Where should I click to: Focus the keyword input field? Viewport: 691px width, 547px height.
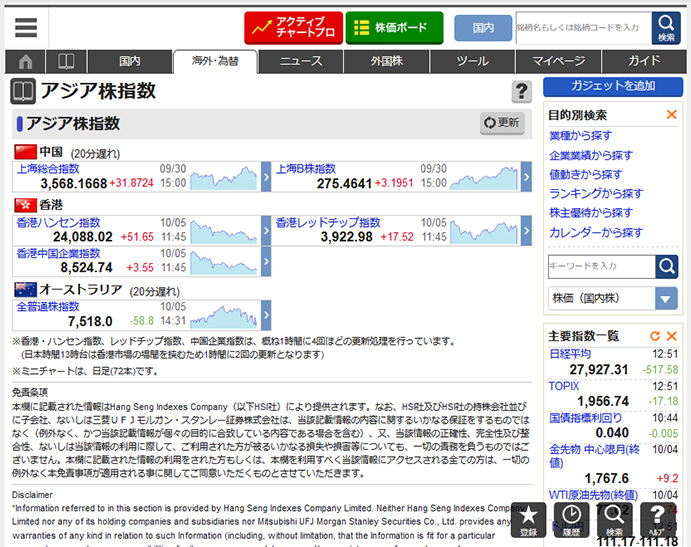(602, 266)
